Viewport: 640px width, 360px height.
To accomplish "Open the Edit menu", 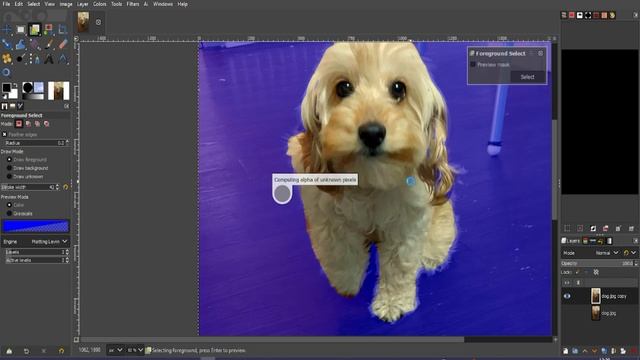I will 19,4.
